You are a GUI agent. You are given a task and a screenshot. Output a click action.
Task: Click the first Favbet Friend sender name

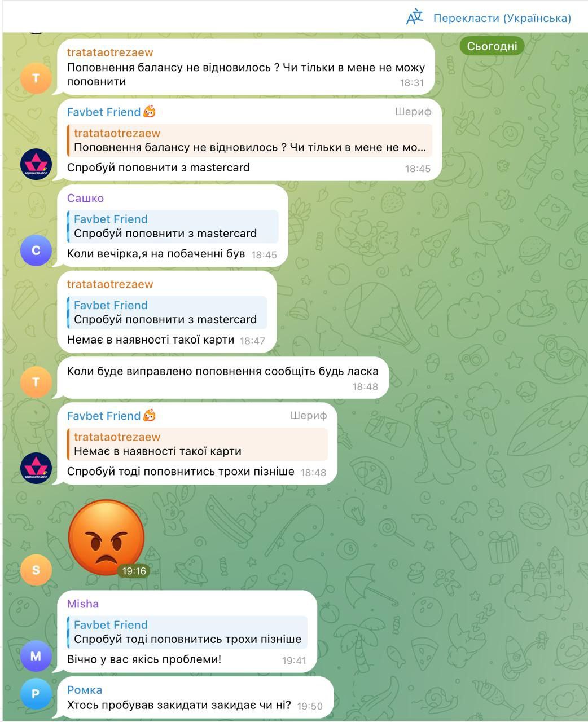pos(104,112)
